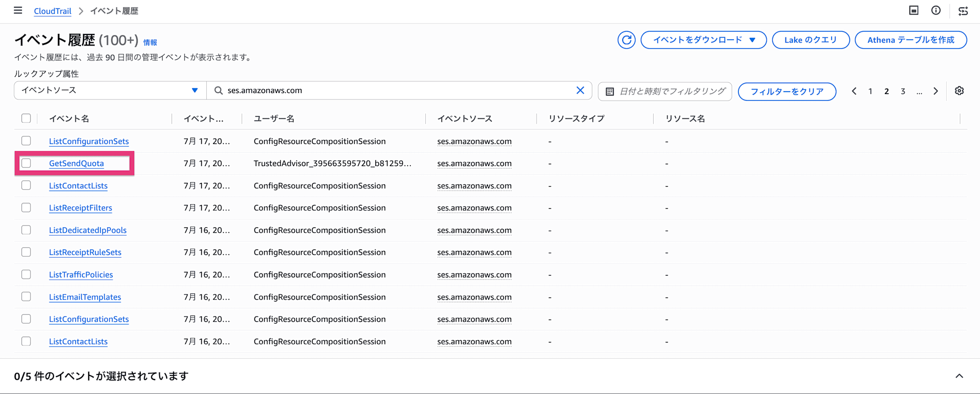The height and width of the screenshot is (394, 980).
Task: Click the search magnifier icon
Action: click(219, 90)
